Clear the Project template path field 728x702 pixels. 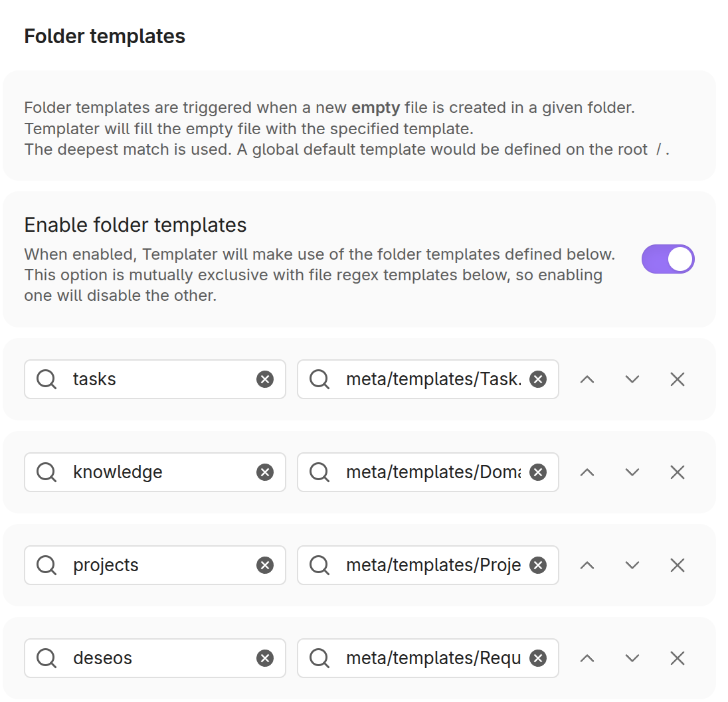(x=538, y=565)
